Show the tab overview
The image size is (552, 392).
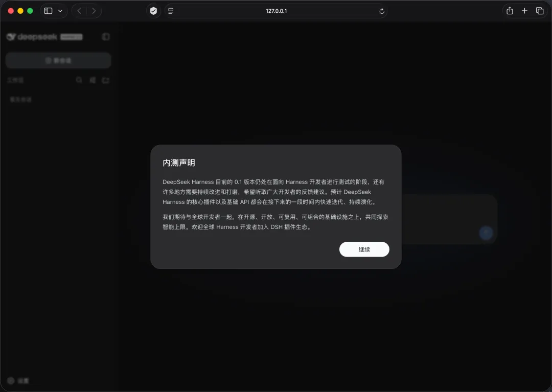[x=540, y=11]
